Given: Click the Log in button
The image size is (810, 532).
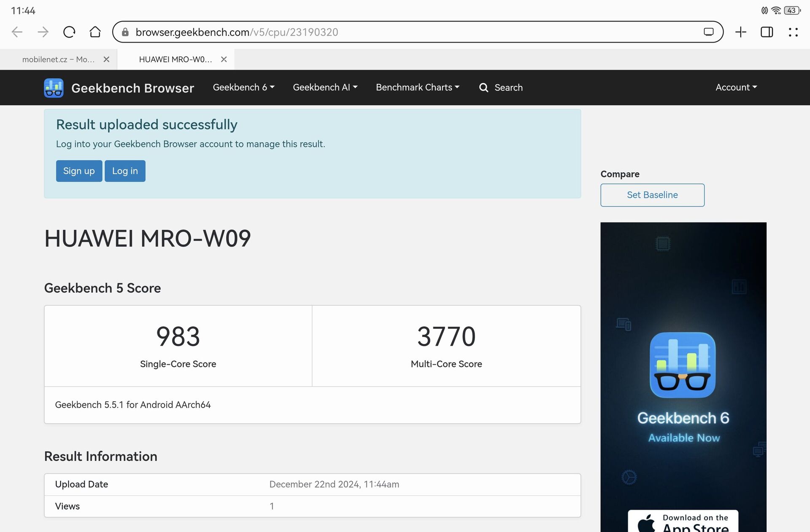Looking at the screenshot, I should pyautogui.click(x=125, y=170).
